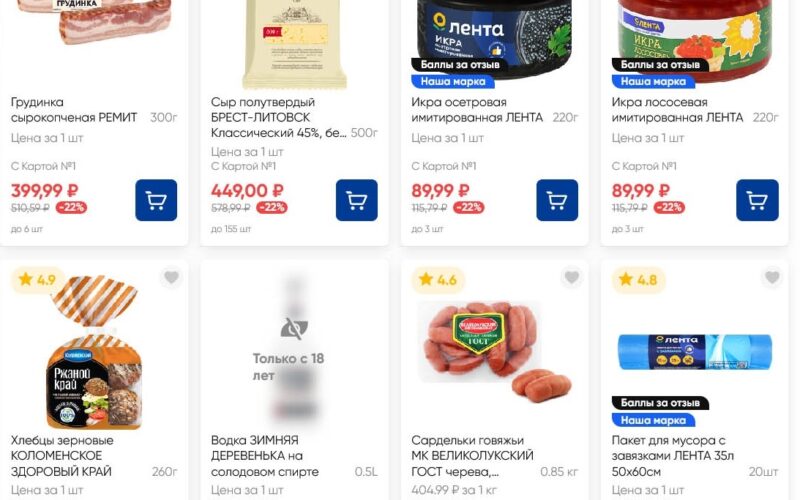Image resolution: width=800 pixels, height=500 pixels.
Task: Click the 4.9 star rating badge
Action: pyautogui.click(x=37, y=280)
